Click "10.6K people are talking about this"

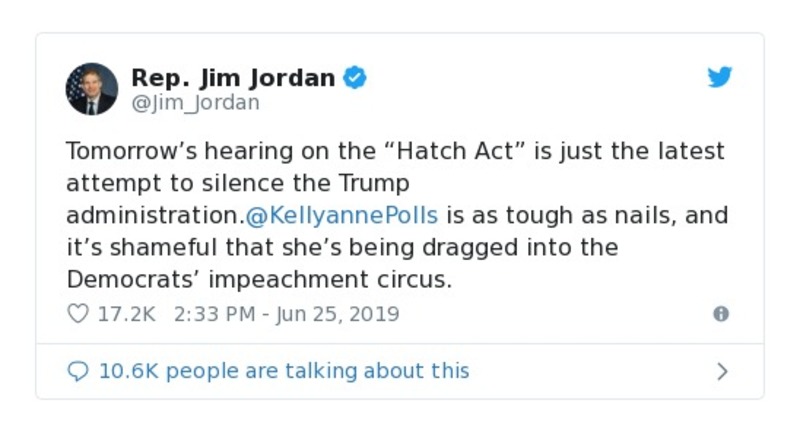[x=283, y=371]
